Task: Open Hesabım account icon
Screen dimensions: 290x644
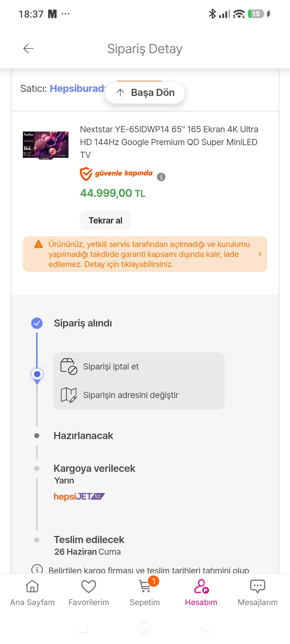Action: tap(201, 586)
